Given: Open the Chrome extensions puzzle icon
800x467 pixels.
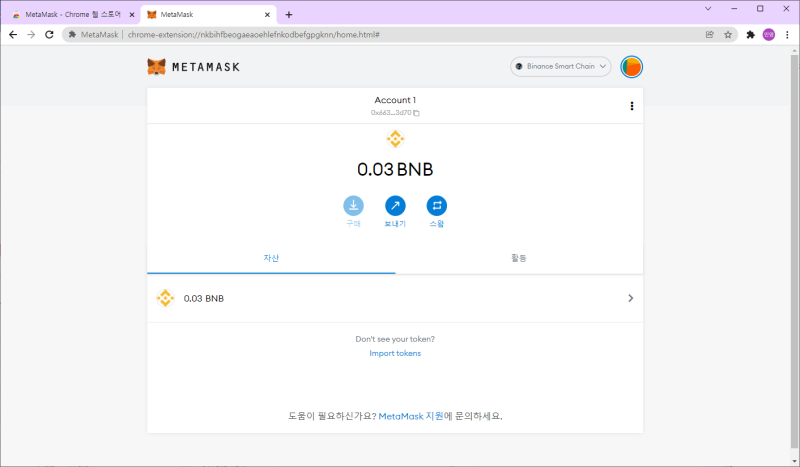Looking at the screenshot, I should click(750, 35).
